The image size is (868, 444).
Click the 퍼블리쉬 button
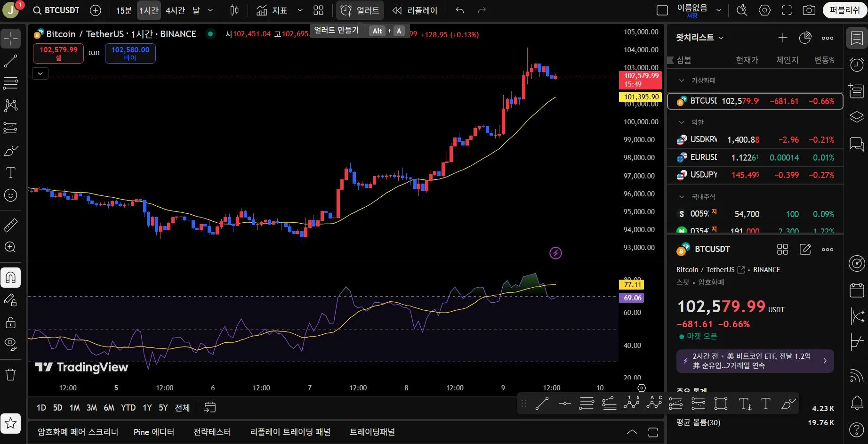[x=844, y=10]
